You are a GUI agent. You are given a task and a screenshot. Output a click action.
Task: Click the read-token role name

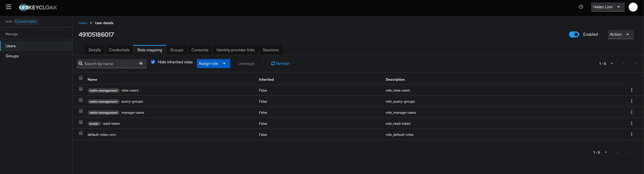[x=111, y=124]
